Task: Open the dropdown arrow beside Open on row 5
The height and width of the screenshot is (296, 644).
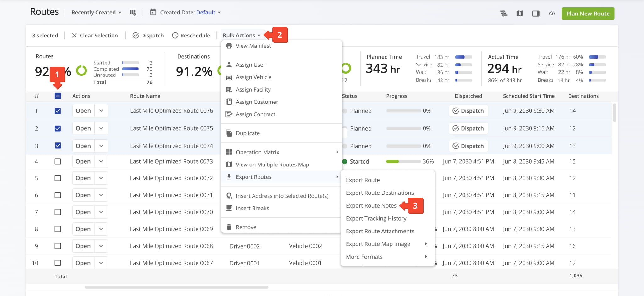Action: click(101, 178)
